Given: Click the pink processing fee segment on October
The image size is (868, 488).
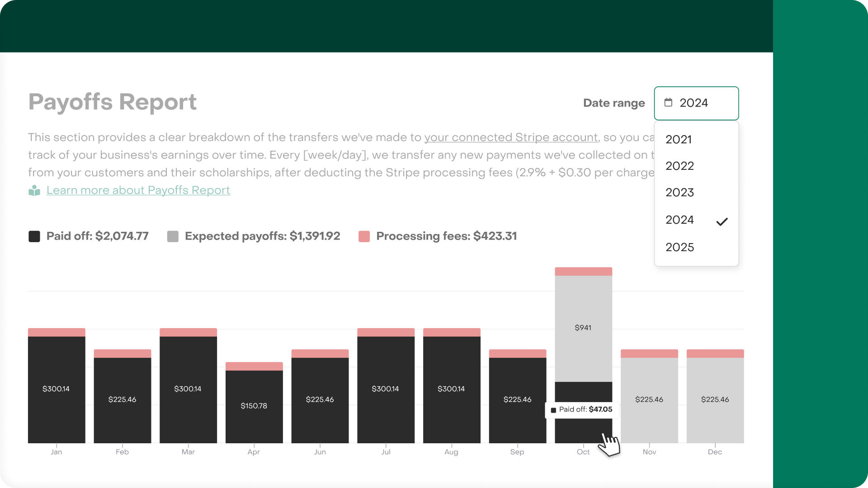Looking at the screenshot, I should pyautogui.click(x=583, y=271).
